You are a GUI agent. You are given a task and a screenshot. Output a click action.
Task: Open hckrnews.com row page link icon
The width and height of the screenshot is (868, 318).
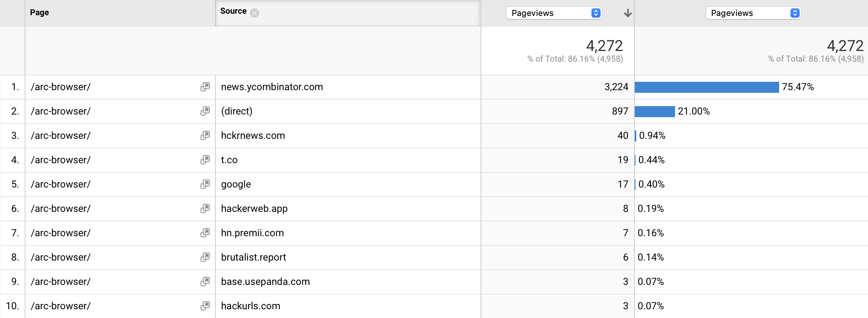point(205,135)
